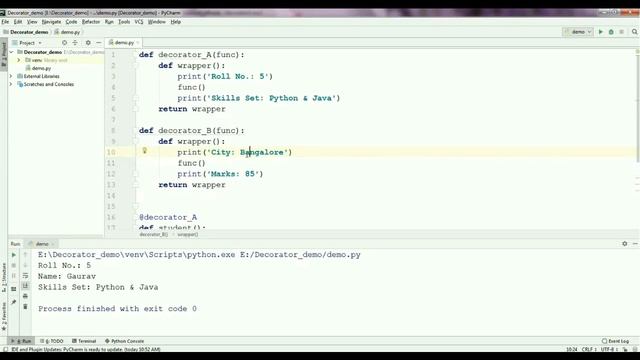Click the pin tab icon in Run panel
Image resolution: width=640 pixels, height=360 pixels.
[x=13, y=302]
